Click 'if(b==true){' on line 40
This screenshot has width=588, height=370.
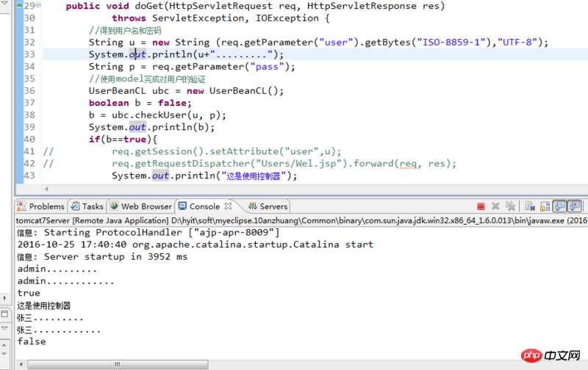click(123, 139)
